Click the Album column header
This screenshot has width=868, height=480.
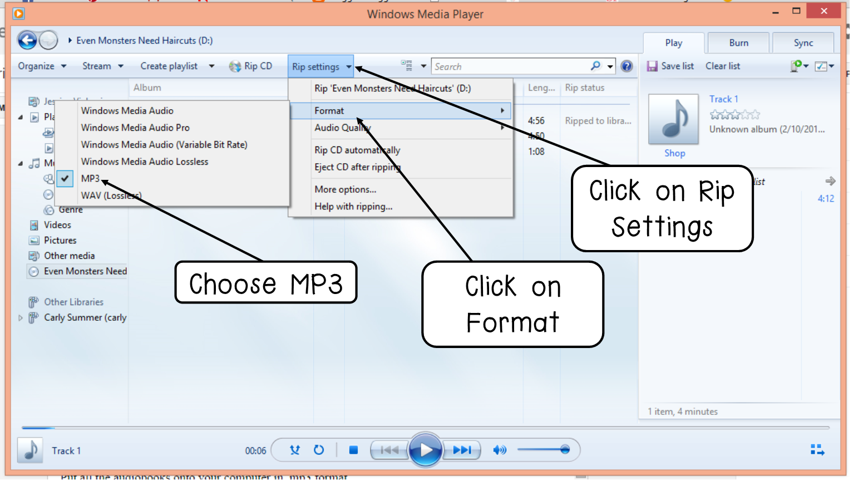pos(147,87)
